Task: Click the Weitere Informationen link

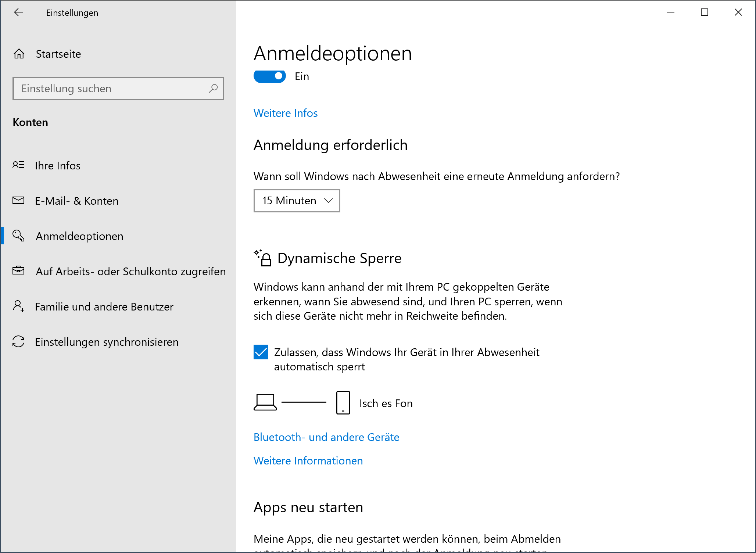Action: (308, 461)
